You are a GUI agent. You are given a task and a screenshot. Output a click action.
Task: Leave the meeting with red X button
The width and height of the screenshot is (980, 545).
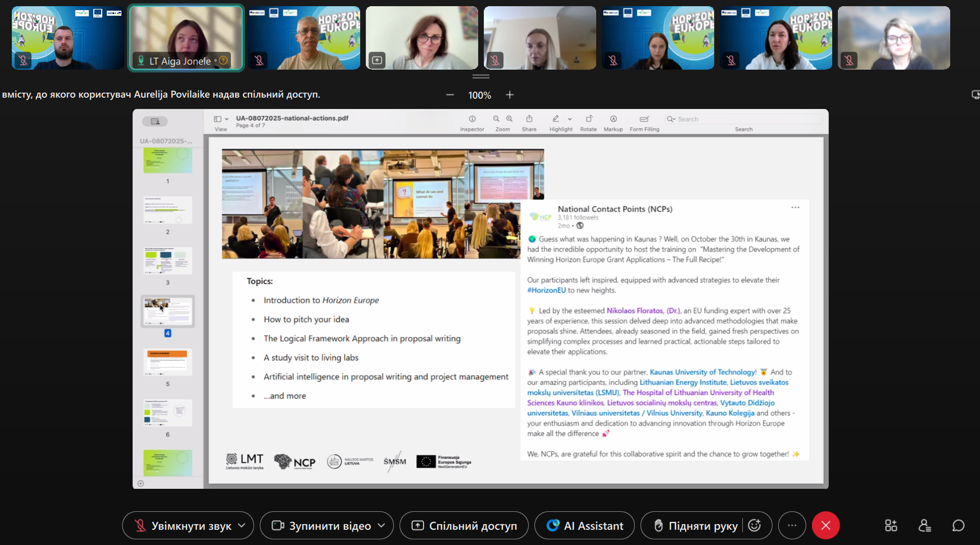click(825, 526)
